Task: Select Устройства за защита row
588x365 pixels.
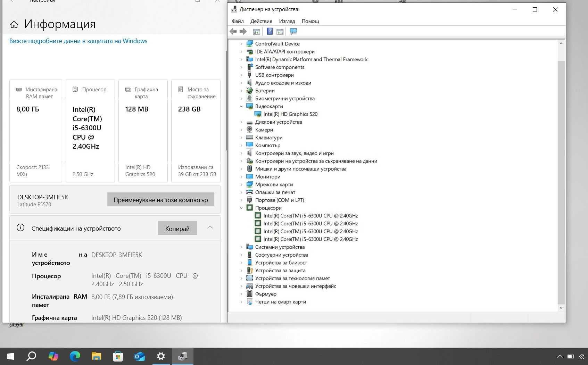Action: (x=280, y=271)
